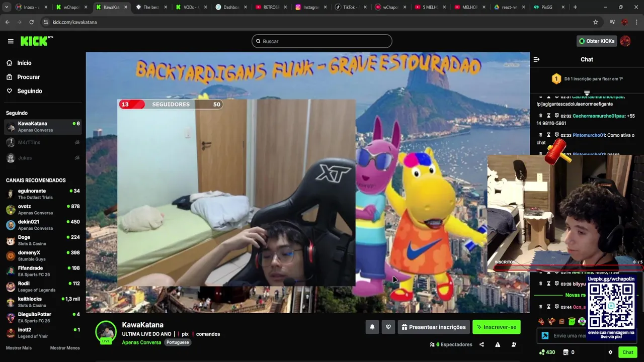
Task: Toggle the notification bell for KawaKatana
Action: [372, 327]
